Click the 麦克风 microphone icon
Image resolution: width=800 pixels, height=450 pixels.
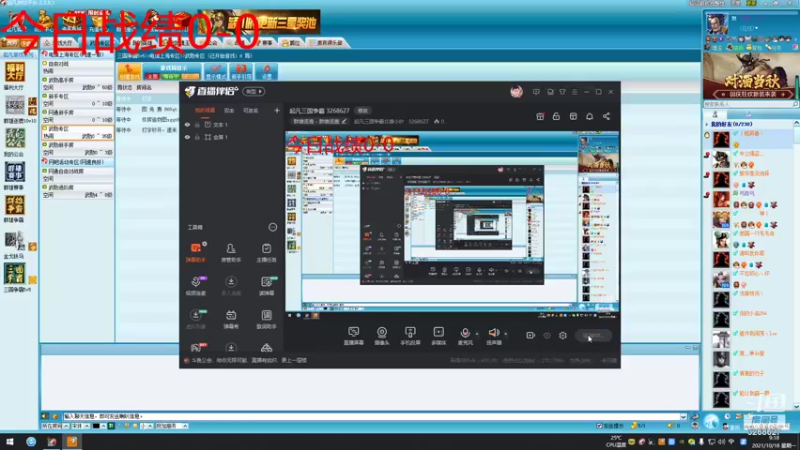465,333
